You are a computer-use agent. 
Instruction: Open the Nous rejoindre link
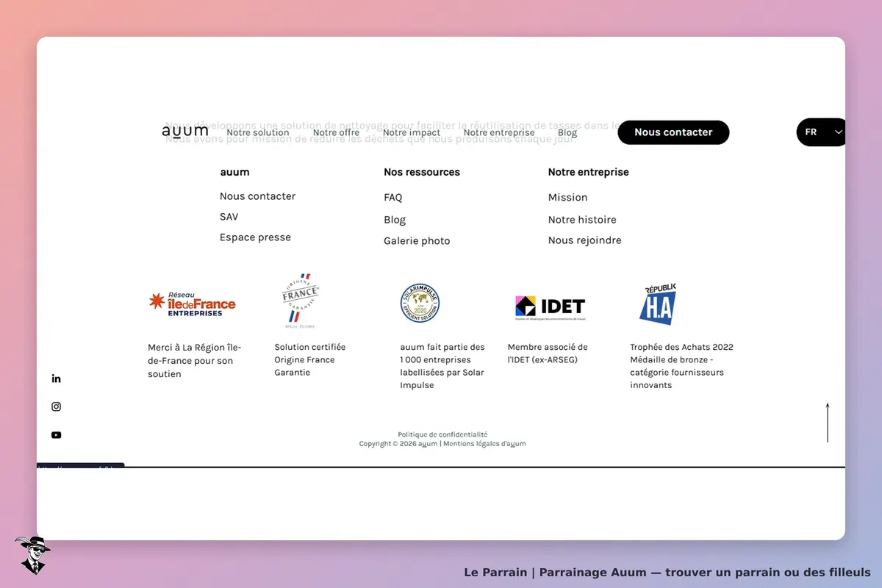pos(585,240)
